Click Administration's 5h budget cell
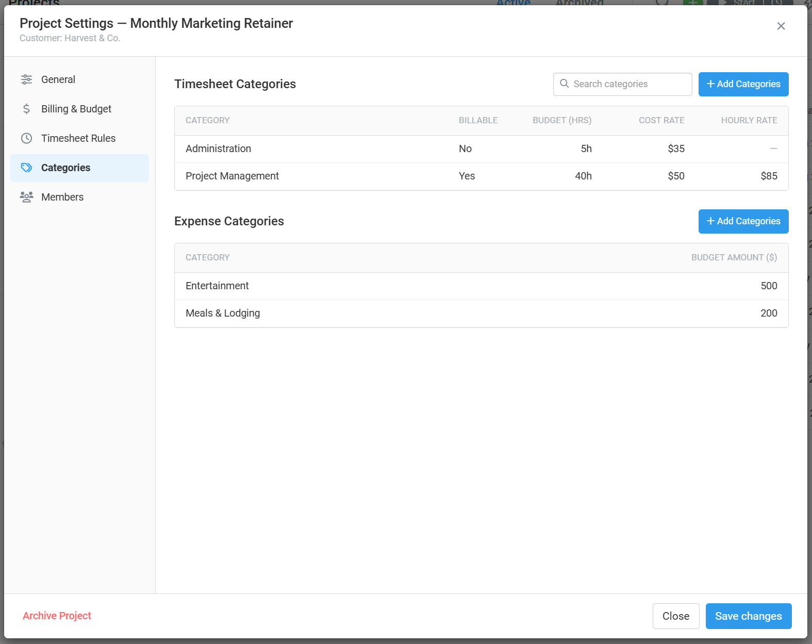 point(586,148)
